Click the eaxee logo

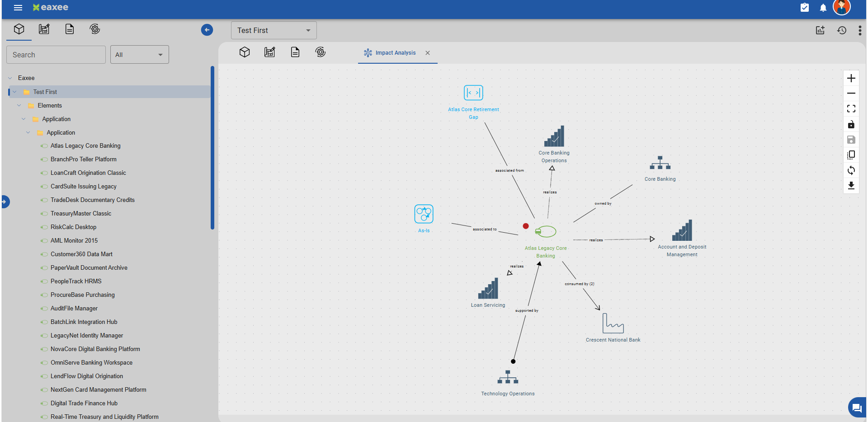51,7
